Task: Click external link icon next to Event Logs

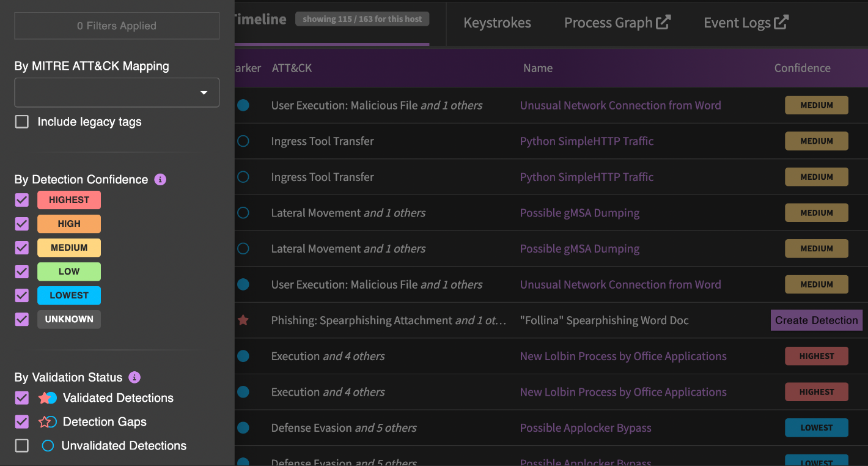Action: click(781, 23)
